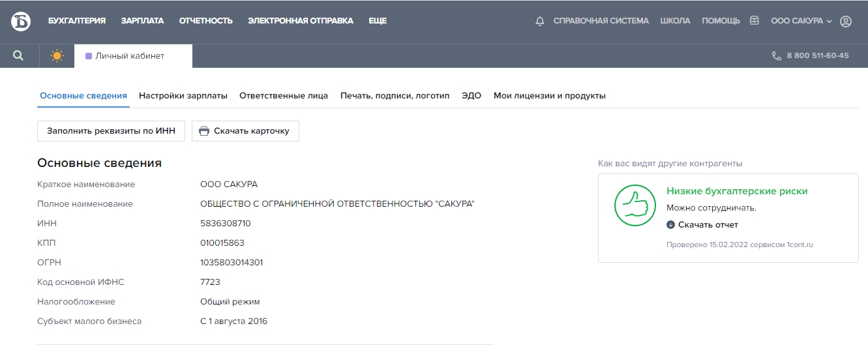Toggle the sun theme icon
The width and height of the screenshot is (868, 356).
coord(57,56)
